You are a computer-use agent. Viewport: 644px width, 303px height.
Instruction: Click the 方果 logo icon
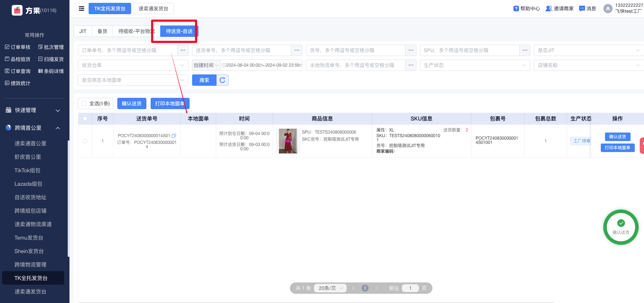click(17, 10)
